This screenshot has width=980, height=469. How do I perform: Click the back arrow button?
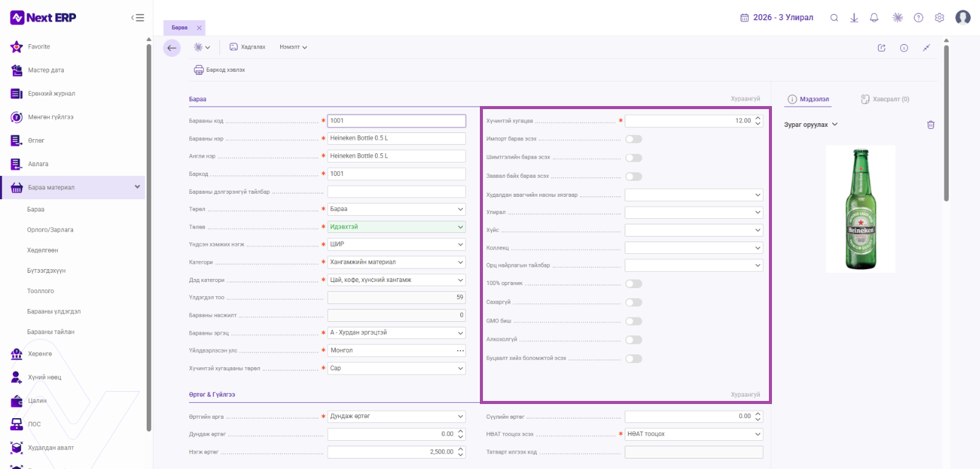click(x=172, y=48)
